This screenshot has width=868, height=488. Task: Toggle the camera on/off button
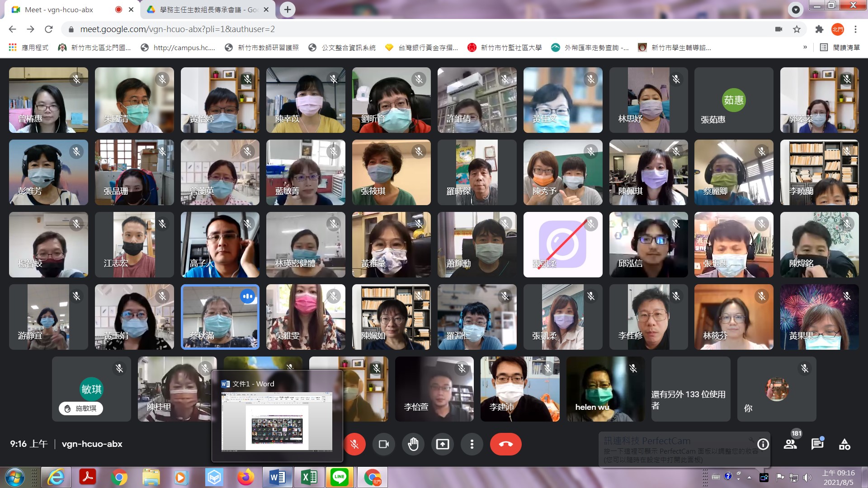[x=383, y=444]
